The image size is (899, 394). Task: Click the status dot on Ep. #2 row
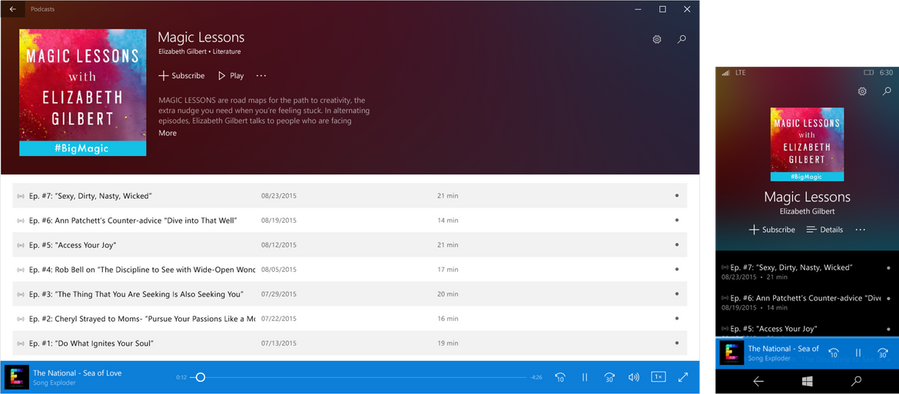point(677,319)
